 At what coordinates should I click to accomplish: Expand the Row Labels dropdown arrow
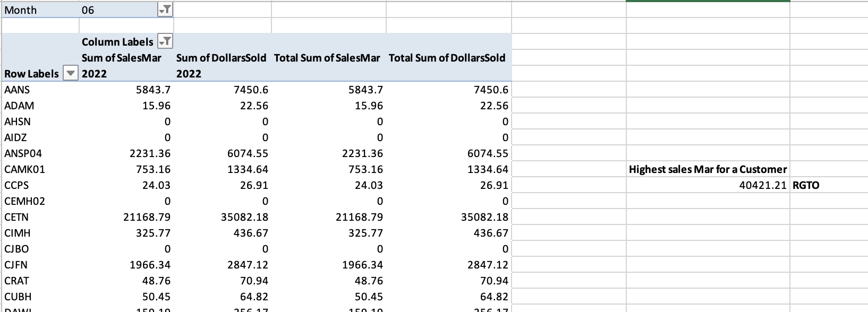pos(70,74)
